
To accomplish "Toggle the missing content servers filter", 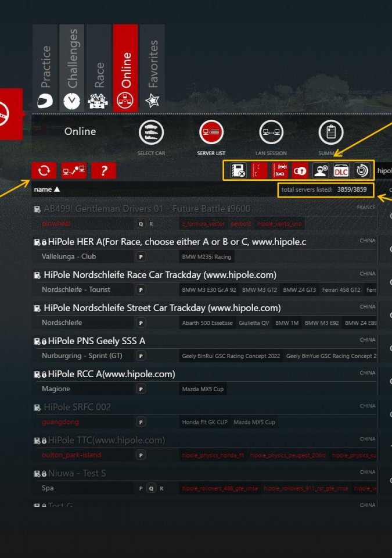I will [238, 170].
